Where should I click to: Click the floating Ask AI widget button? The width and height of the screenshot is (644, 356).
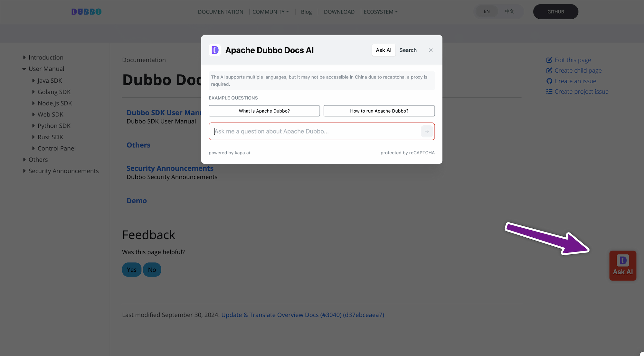(623, 266)
